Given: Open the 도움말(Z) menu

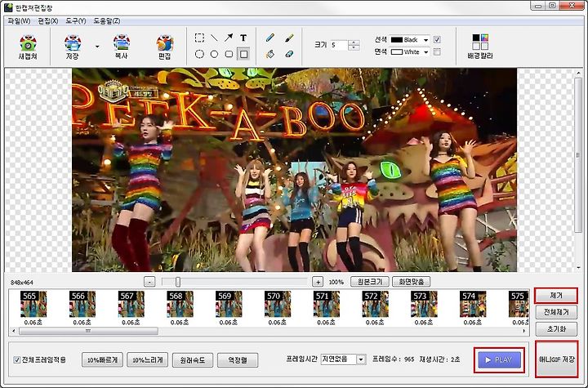Looking at the screenshot, I should (x=107, y=21).
